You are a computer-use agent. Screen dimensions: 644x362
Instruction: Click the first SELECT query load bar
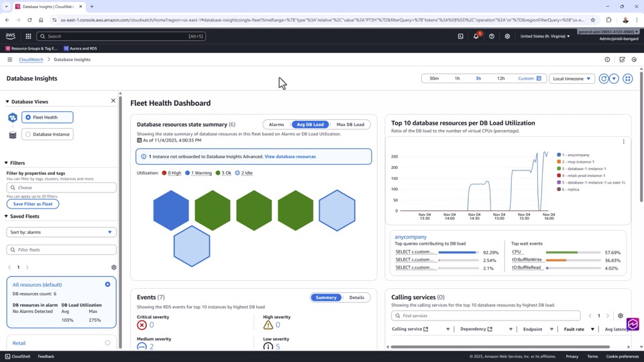(458, 253)
